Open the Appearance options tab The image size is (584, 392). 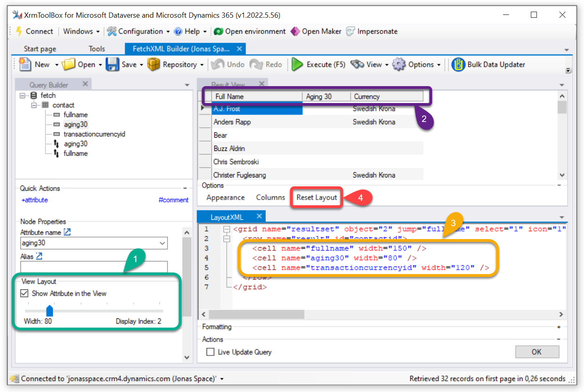coord(226,198)
